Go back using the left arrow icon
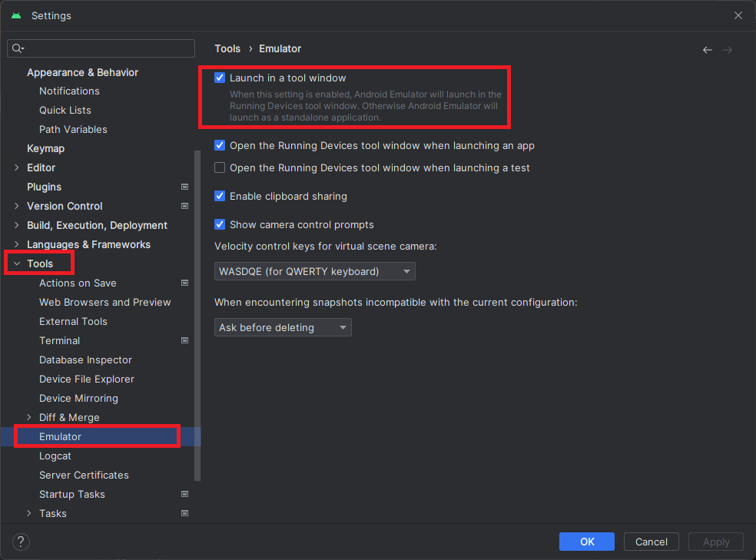The height and width of the screenshot is (560, 756). [708, 50]
